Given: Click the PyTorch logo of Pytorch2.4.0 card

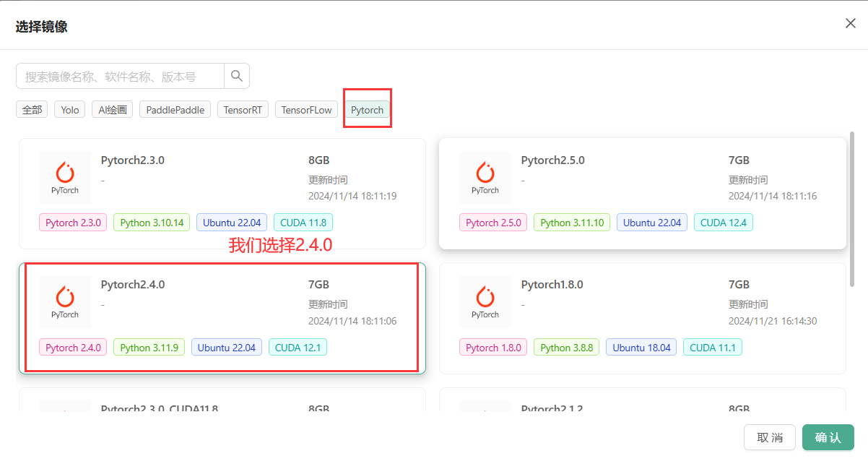Looking at the screenshot, I should click(x=65, y=301).
